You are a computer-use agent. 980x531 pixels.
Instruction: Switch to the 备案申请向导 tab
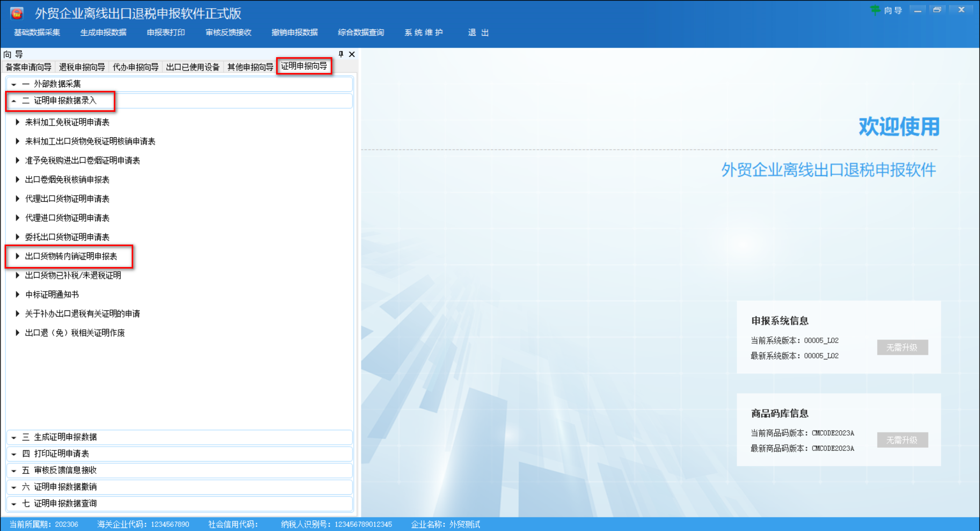pyautogui.click(x=28, y=66)
